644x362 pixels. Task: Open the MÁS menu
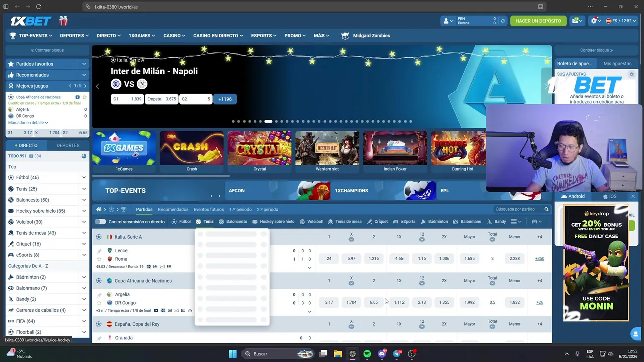click(321, 36)
